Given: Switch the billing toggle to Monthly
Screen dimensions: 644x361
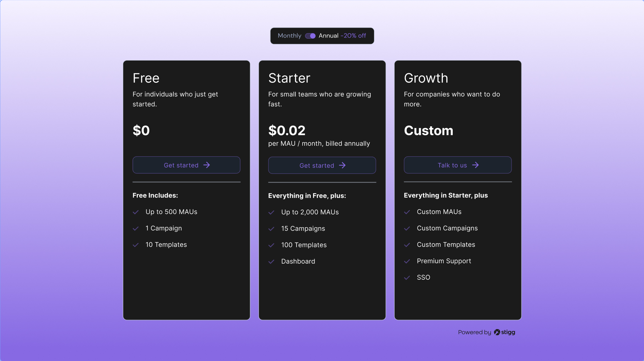Looking at the screenshot, I should coord(310,36).
